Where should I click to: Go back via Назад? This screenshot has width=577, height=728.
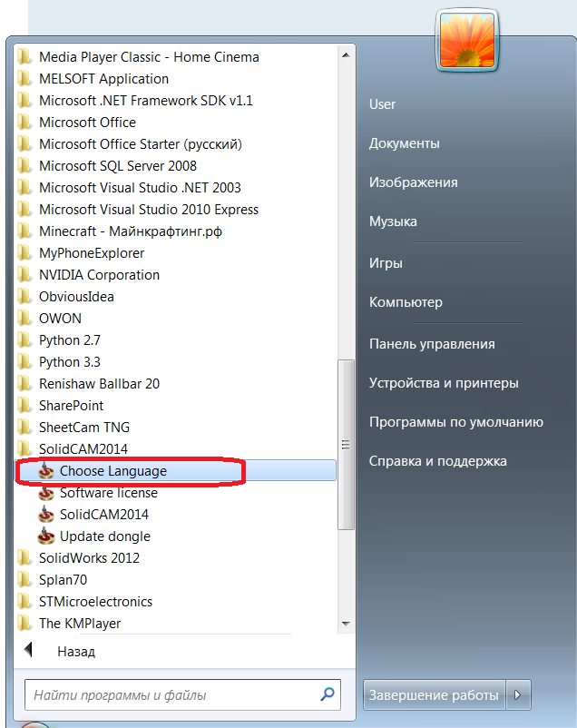[x=76, y=652]
